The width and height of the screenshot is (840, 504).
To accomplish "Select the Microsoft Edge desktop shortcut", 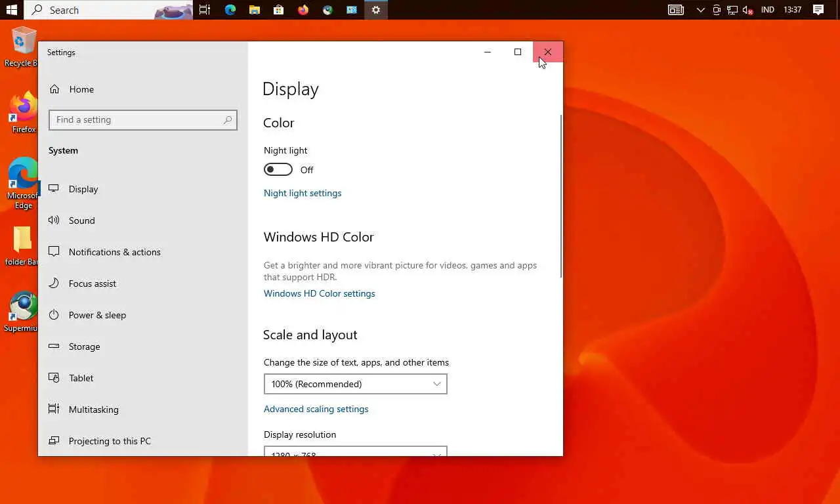I will [22, 184].
